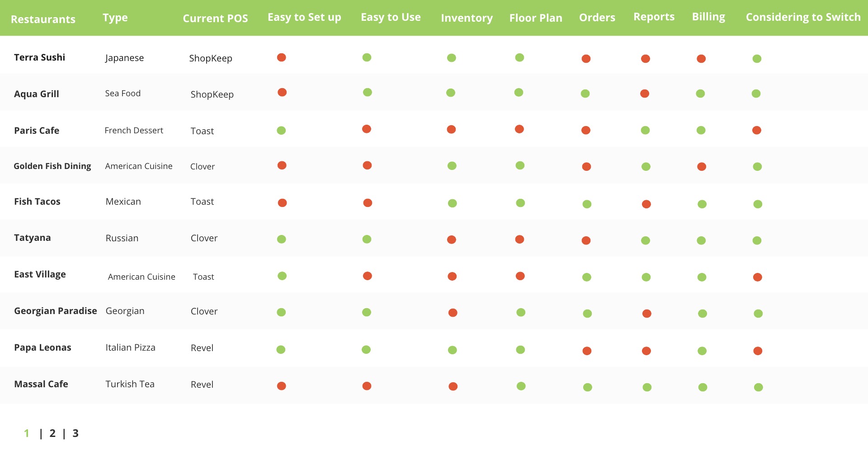Viewport: 868px width, 460px height.
Task: Click Fish Tacos' green Orders status dot
Action: pos(587,204)
